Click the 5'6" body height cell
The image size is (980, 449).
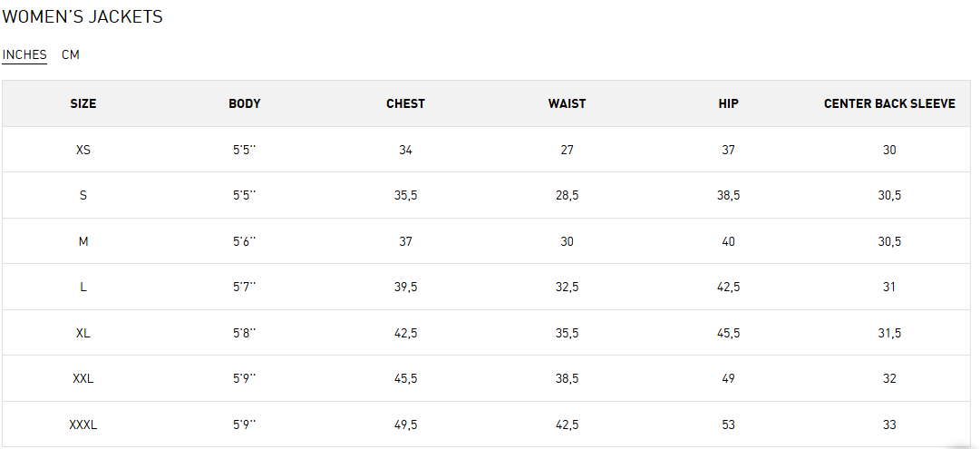tap(245, 241)
